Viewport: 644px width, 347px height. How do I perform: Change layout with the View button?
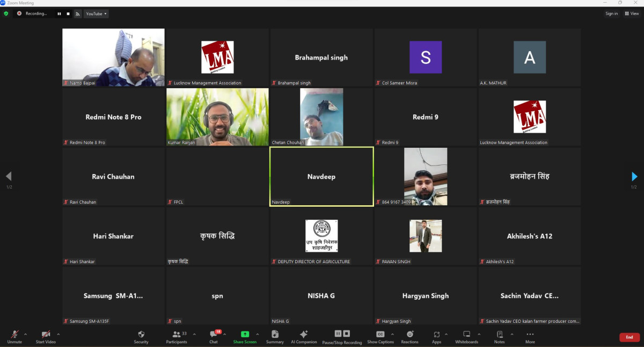pyautogui.click(x=632, y=13)
